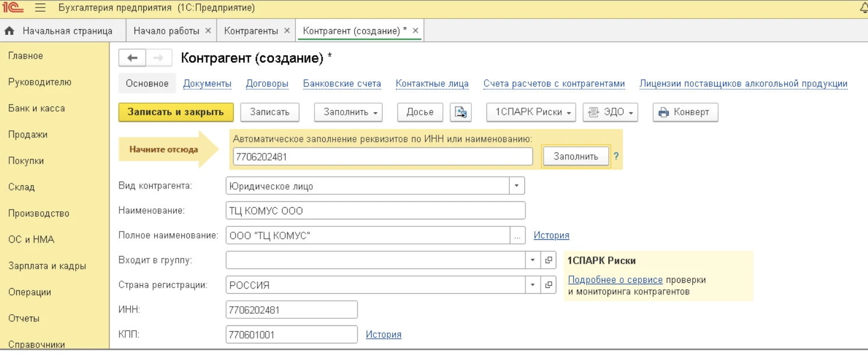This screenshot has height=355, width=868.
Task: Click into the Наименование input field
Action: click(375, 211)
